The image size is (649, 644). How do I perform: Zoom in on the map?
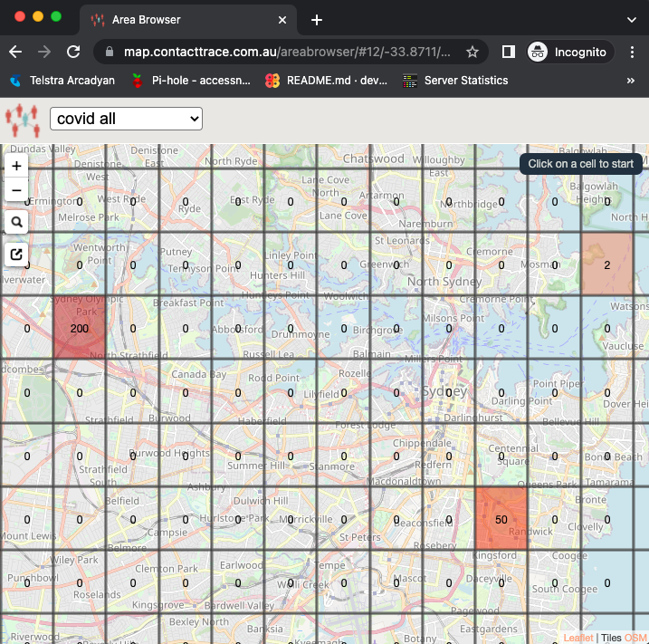point(16,166)
